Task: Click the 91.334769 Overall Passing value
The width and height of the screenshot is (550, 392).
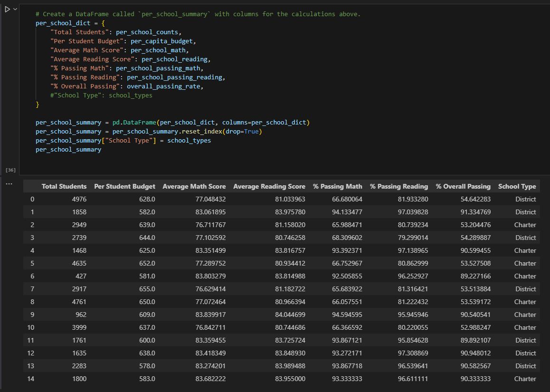Action: tap(475, 212)
